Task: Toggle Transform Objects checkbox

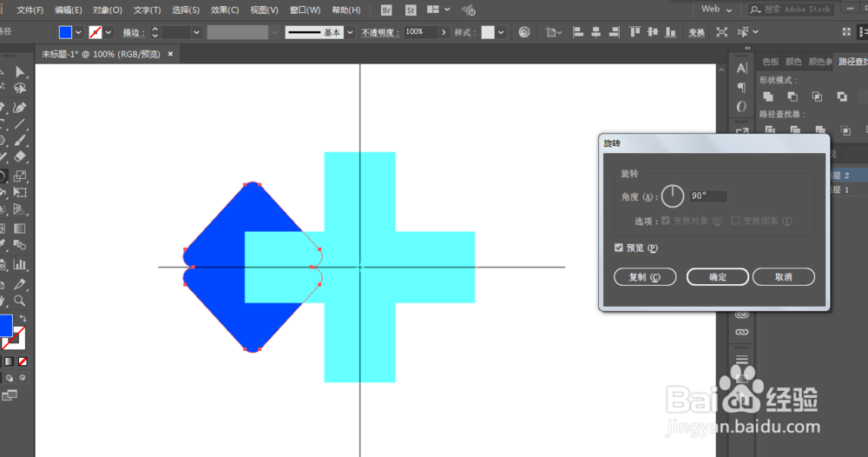Action: pyautogui.click(x=666, y=221)
